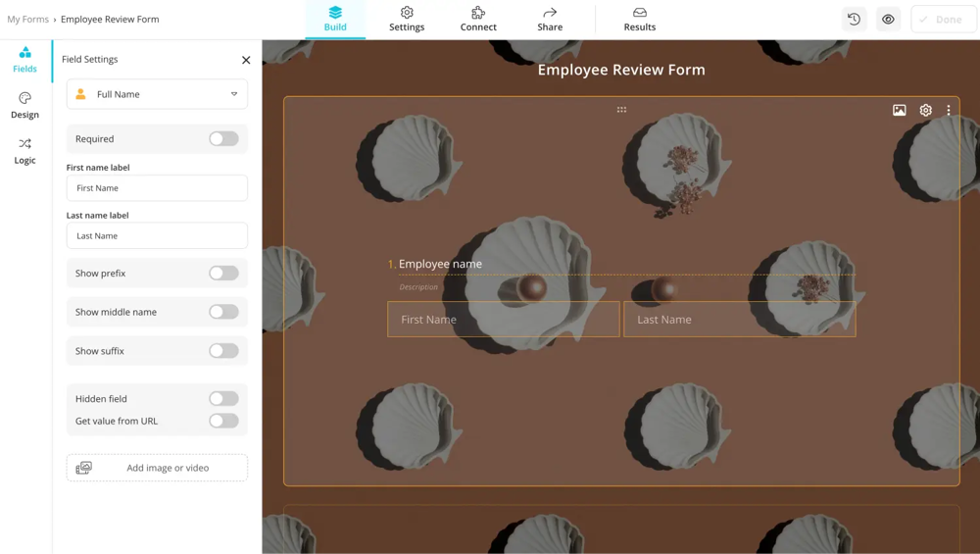
Task: Open the Logic panel
Action: point(24,150)
